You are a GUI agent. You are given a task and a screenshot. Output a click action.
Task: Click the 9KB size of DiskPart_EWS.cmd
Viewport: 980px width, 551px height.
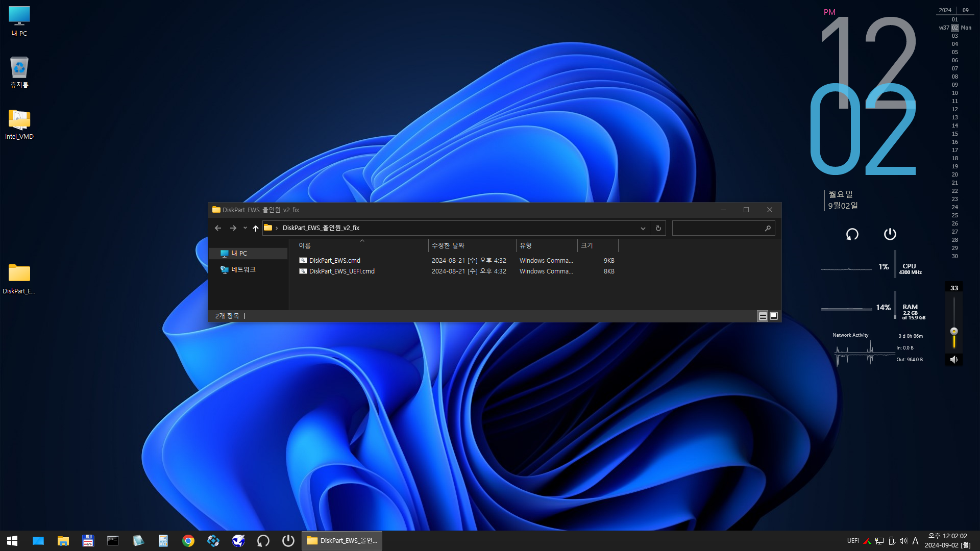(609, 261)
